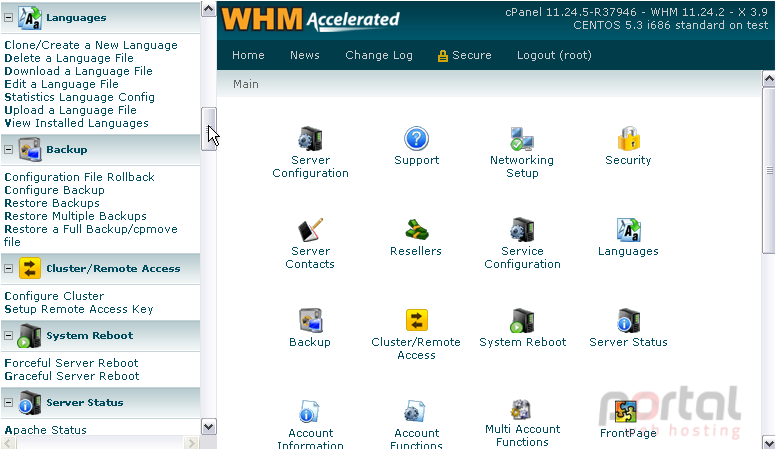Viewport: 776px width, 450px height.
Task: Click the Languages icon in sidebar header
Action: click(30, 18)
